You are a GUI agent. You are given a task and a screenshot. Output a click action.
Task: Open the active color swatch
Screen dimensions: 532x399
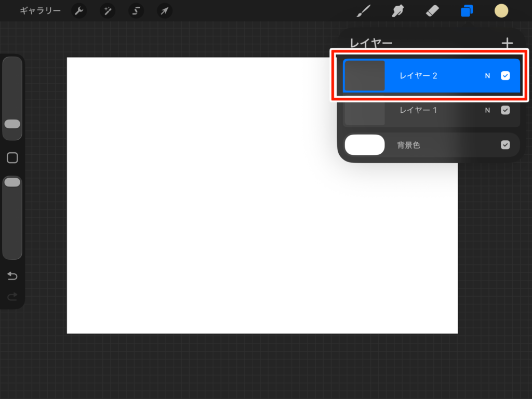point(501,11)
